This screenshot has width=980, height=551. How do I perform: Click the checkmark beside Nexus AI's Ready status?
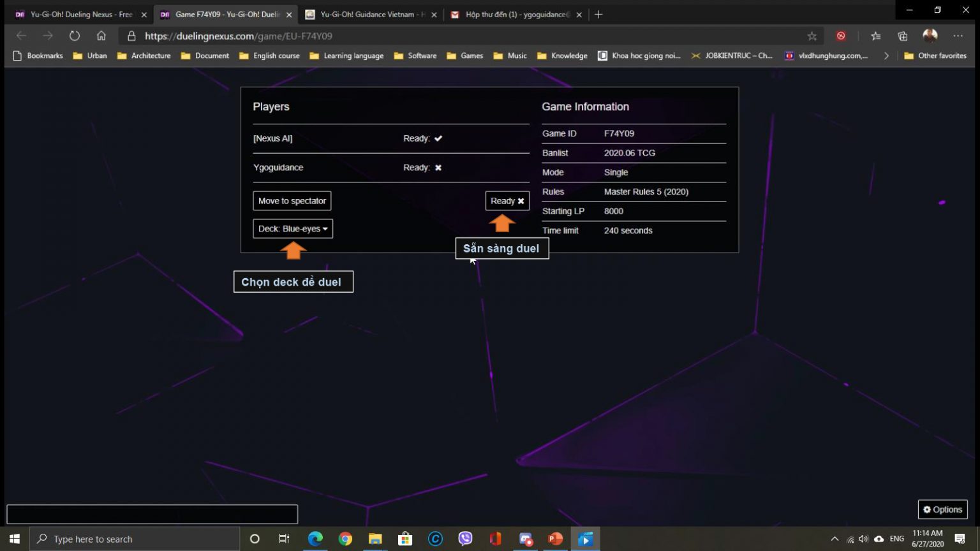tap(438, 138)
